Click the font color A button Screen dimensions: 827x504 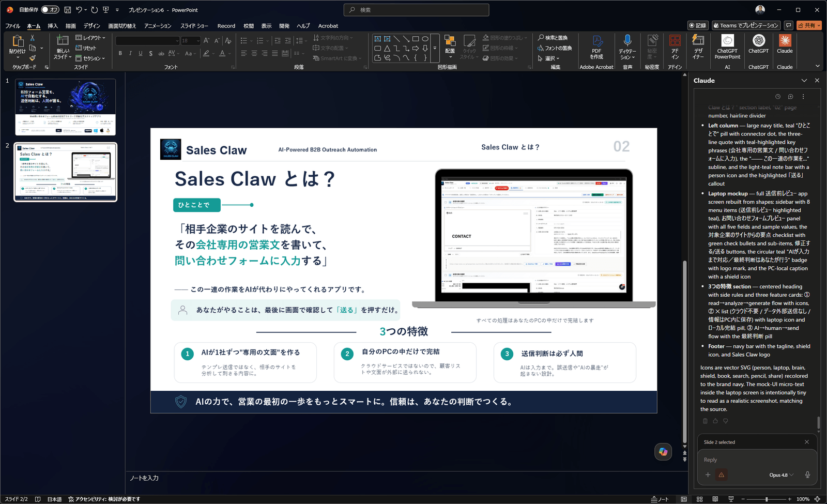[222, 53]
